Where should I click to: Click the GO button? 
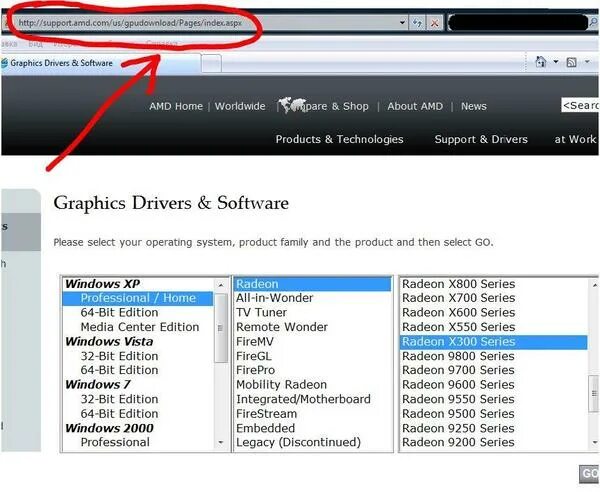point(589,474)
